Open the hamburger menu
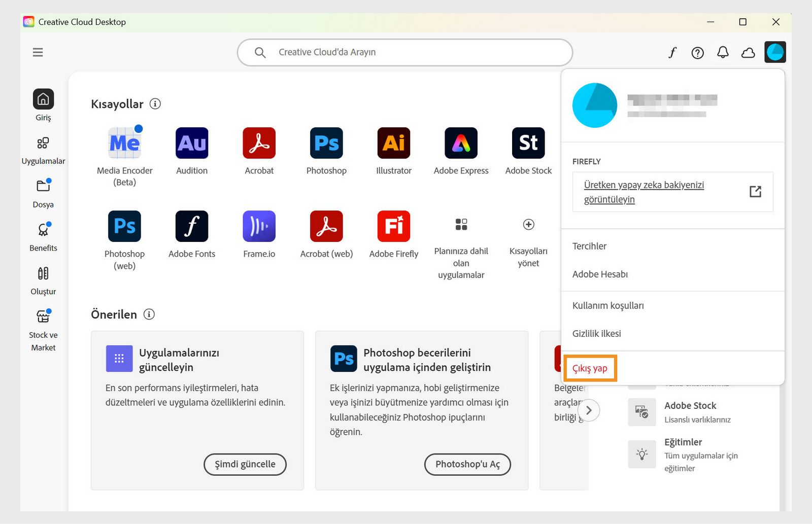812x524 pixels. click(x=38, y=52)
